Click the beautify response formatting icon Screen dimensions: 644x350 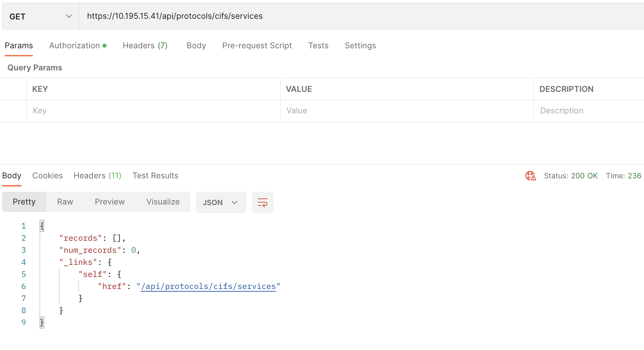click(x=263, y=202)
